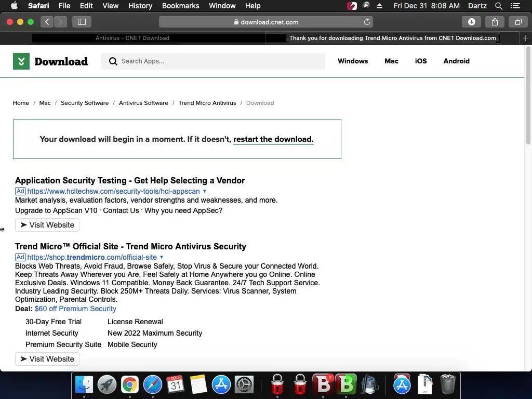Click $60 off Premium Security deal link
This screenshot has height=399, width=532.
click(75, 309)
